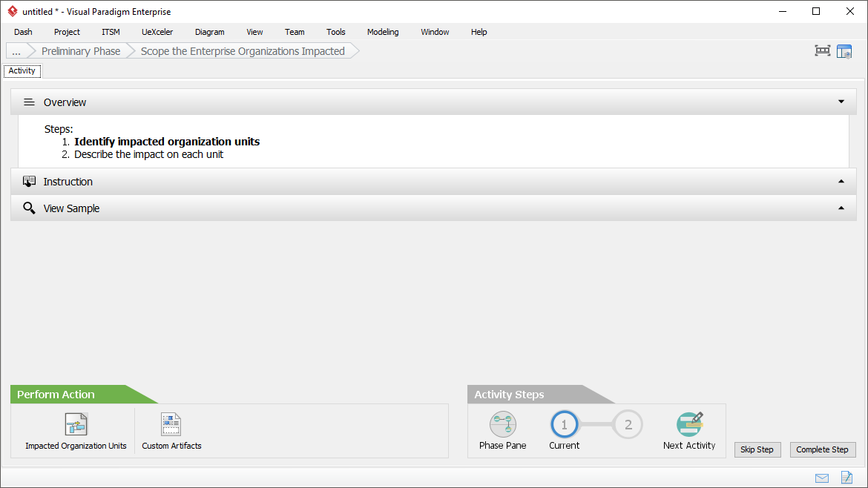Expand the View Sample section arrow
The height and width of the screenshot is (488, 868).
click(841, 208)
